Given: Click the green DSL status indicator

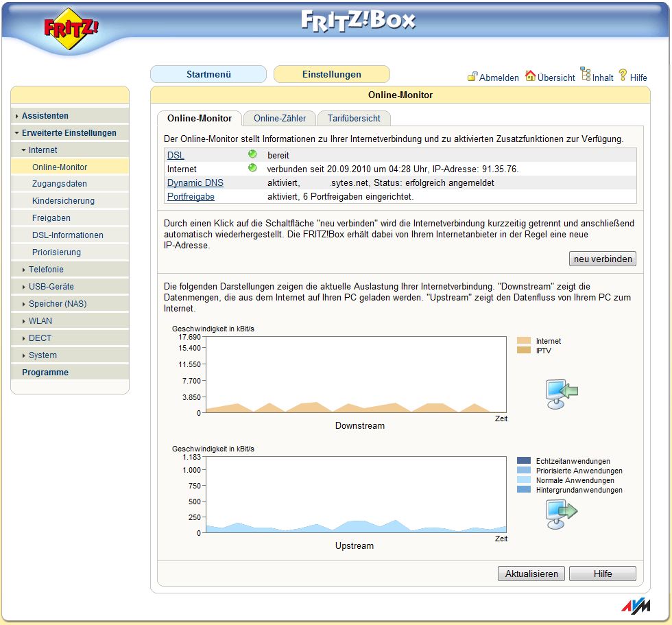Looking at the screenshot, I should click(x=252, y=154).
